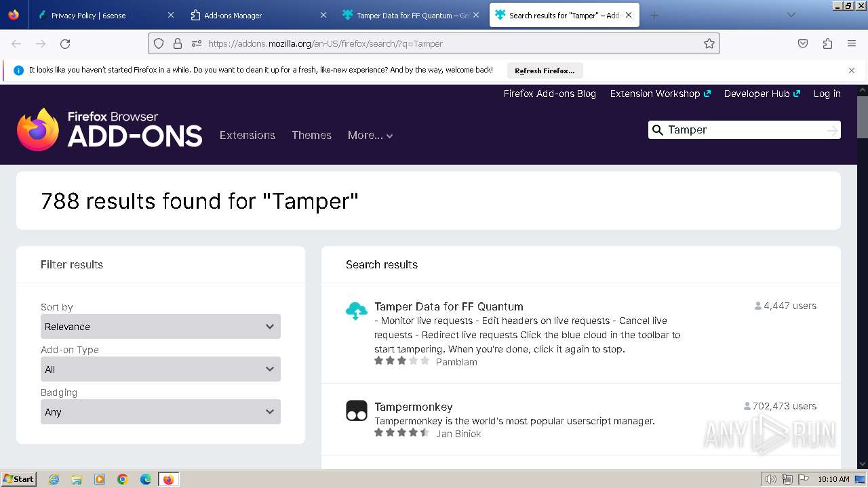Open a new tab with the plus icon
The height and width of the screenshot is (488, 868).
tap(654, 15)
